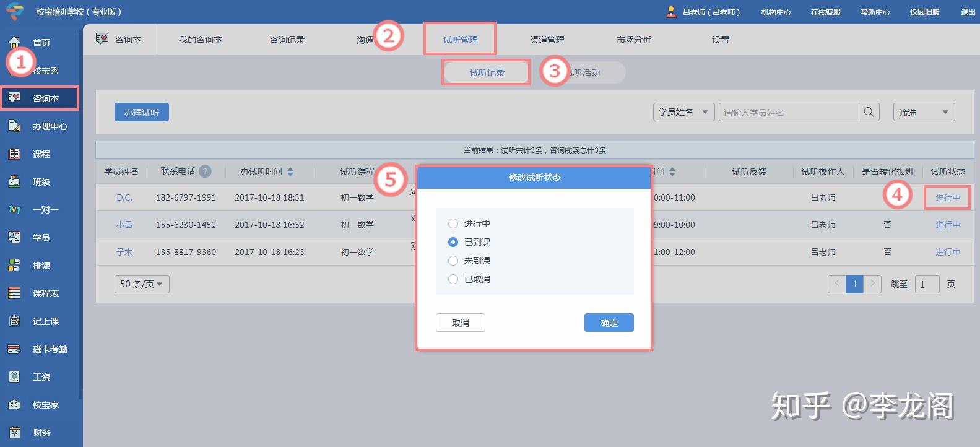Click page number 1 in pagination
Image resolution: width=980 pixels, height=447 pixels.
point(854,284)
